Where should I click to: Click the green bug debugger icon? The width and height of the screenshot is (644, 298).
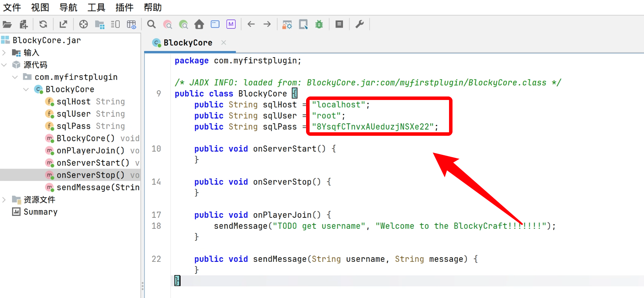(x=319, y=25)
